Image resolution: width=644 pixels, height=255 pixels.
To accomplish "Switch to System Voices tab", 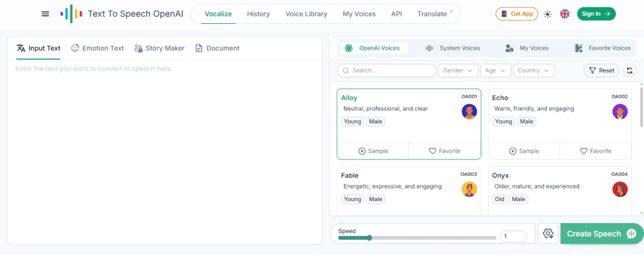I will click(452, 48).
